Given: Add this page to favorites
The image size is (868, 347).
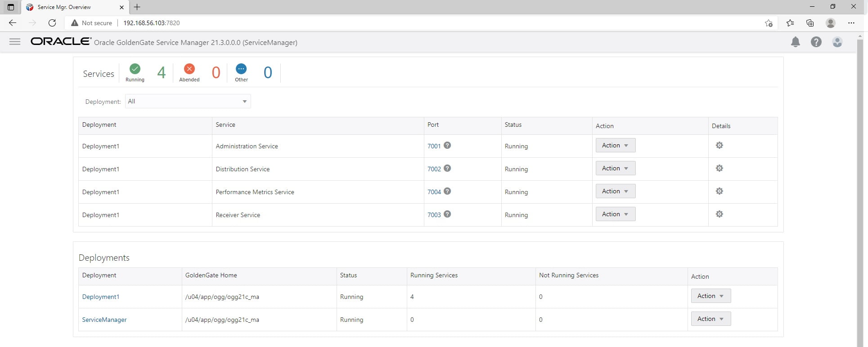Looking at the screenshot, I should (769, 23).
